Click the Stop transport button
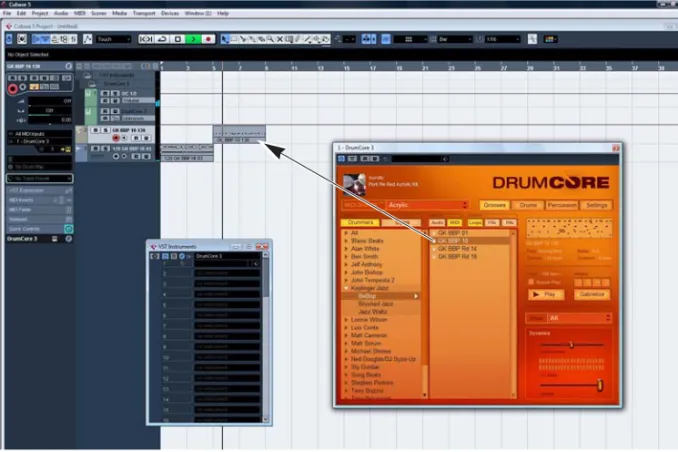This screenshot has height=452, width=678. (x=178, y=39)
